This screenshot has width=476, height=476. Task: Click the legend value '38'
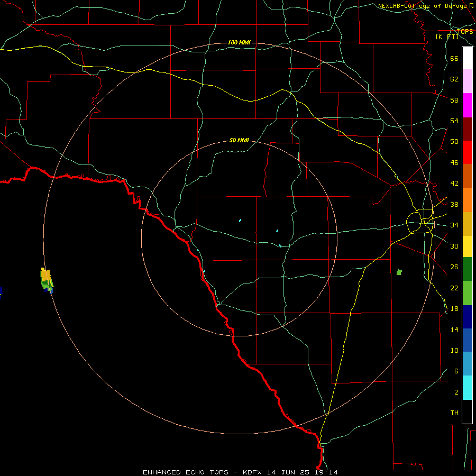point(454,204)
